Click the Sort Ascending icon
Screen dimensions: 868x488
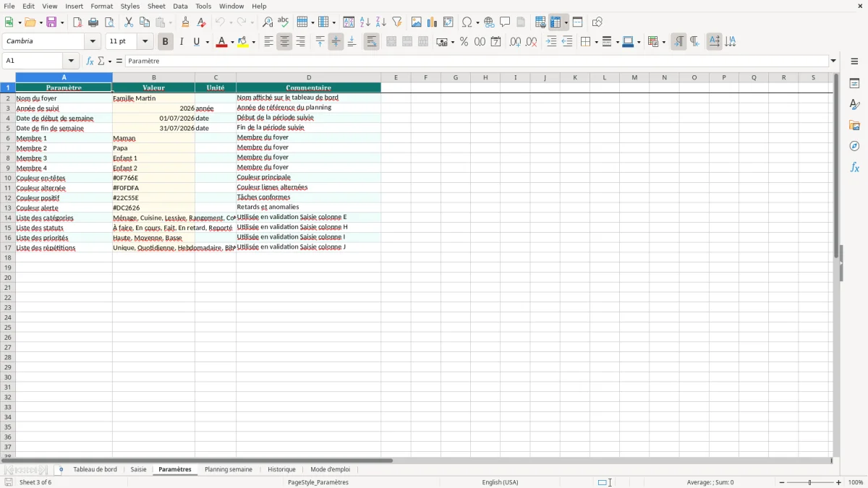[365, 22]
